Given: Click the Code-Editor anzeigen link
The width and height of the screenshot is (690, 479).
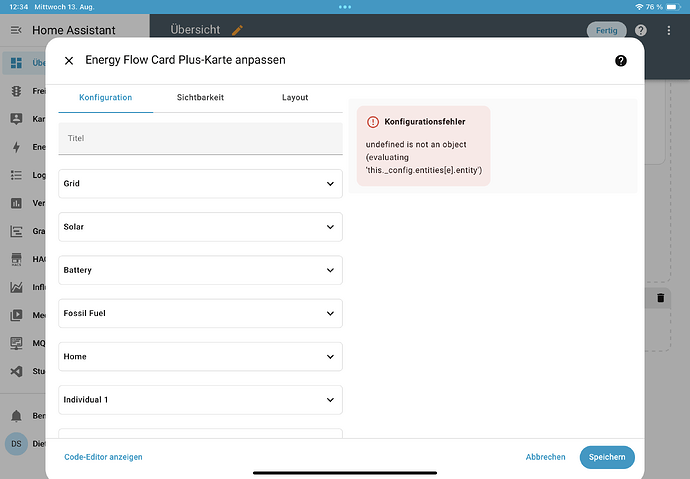Looking at the screenshot, I should (103, 457).
